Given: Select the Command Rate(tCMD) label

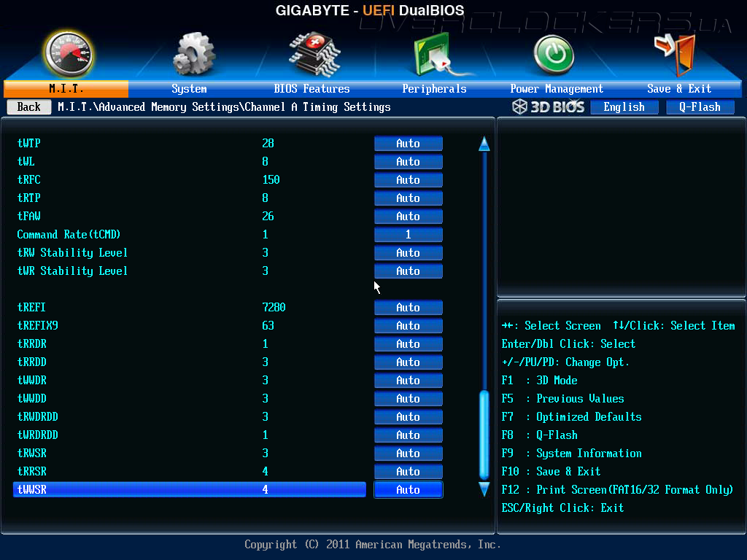Looking at the screenshot, I should click(x=69, y=234).
